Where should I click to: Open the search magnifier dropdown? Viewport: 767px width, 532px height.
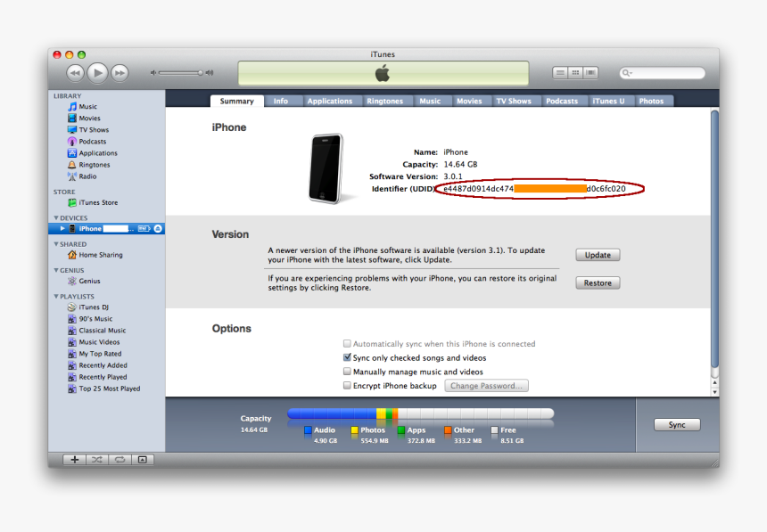click(627, 73)
